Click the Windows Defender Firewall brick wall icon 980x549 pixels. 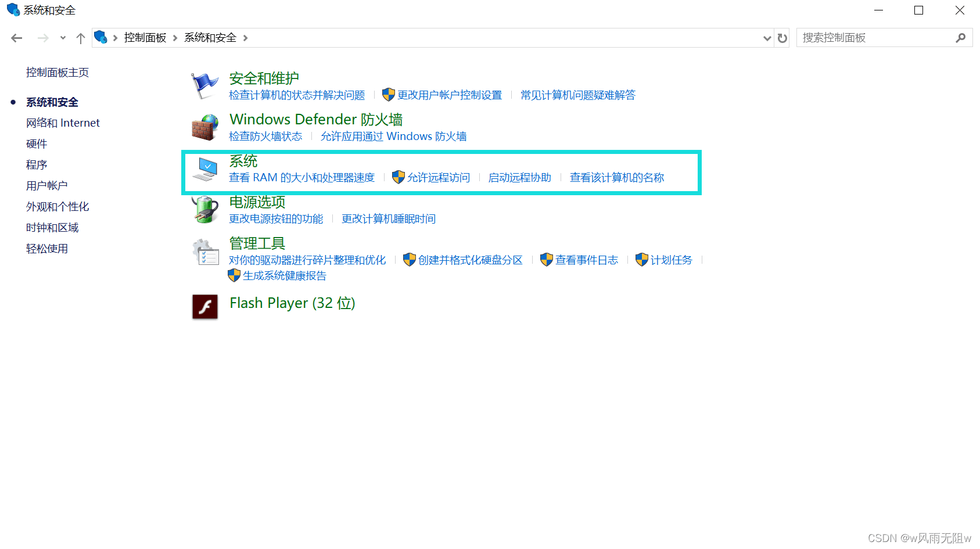click(204, 127)
